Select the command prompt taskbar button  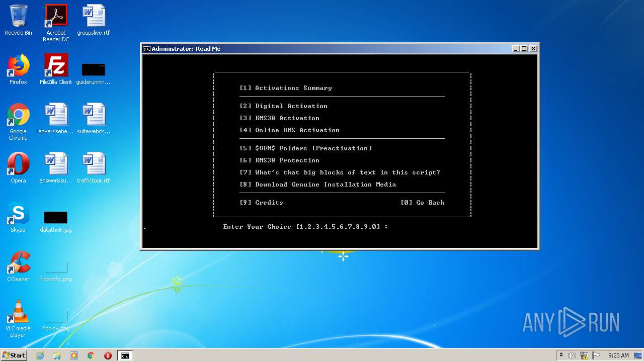[125, 355]
